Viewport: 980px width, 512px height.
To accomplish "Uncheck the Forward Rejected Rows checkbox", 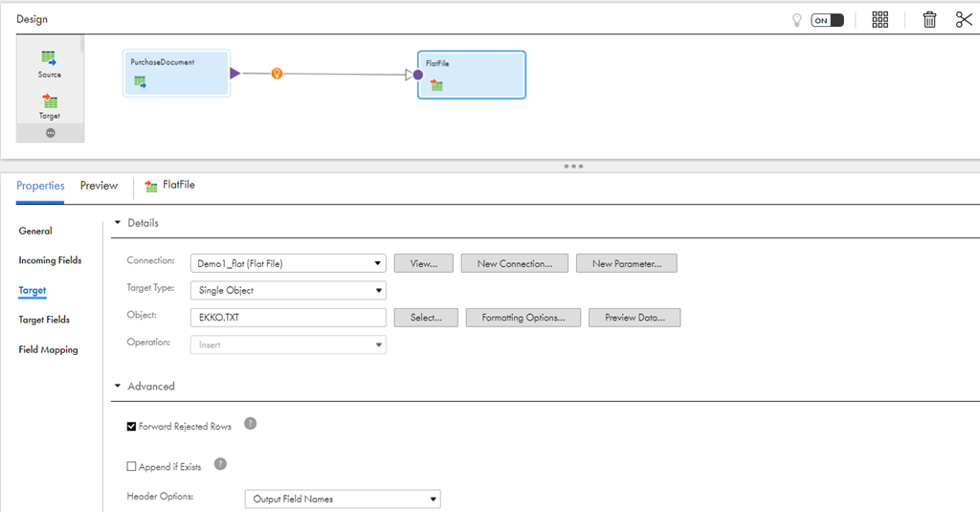I will click(x=131, y=427).
